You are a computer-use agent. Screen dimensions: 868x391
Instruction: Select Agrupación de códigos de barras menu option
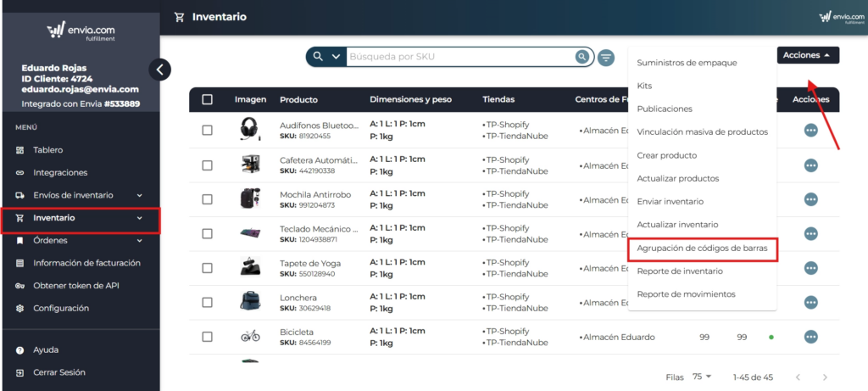tap(701, 249)
